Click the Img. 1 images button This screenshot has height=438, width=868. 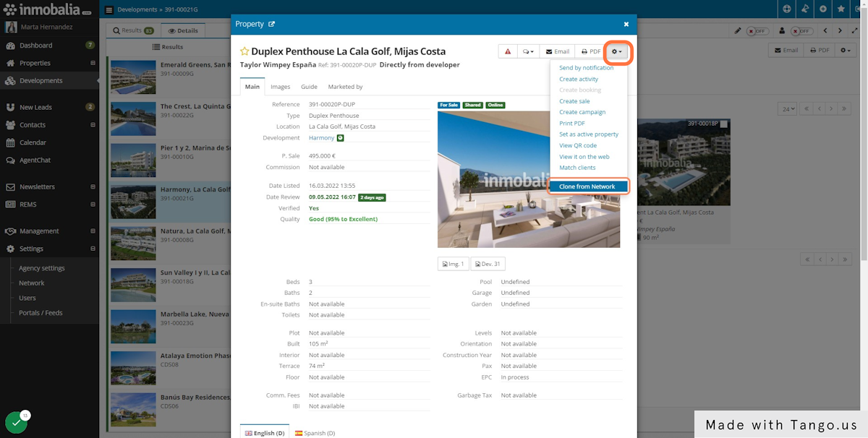click(453, 263)
